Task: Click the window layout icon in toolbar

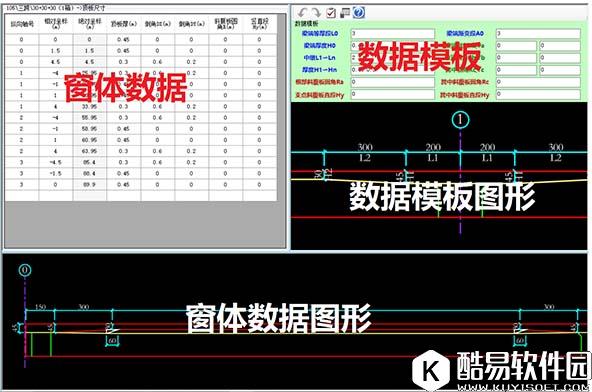Action: (345, 13)
